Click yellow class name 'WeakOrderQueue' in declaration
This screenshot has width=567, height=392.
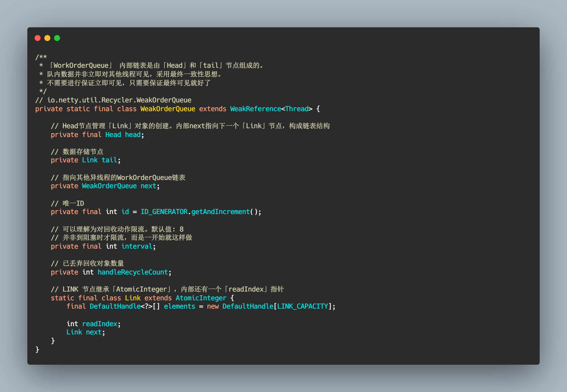(168, 109)
